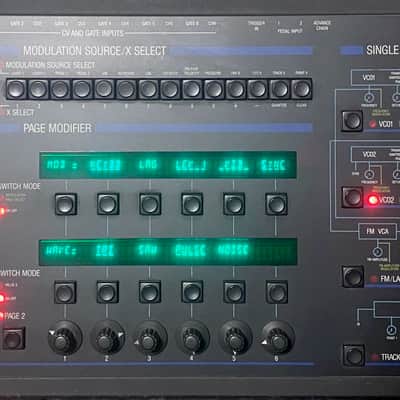The width and height of the screenshot is (400, 400).
Task: Tap the button under LAG on upper display
Action: 150,204
